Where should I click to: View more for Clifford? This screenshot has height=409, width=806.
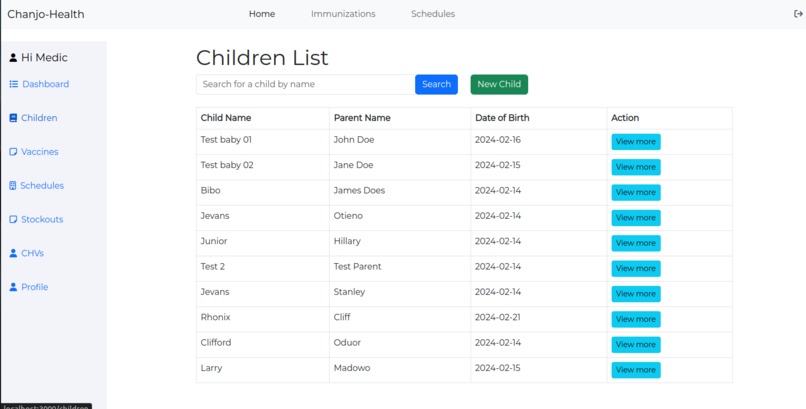point(636,344)
